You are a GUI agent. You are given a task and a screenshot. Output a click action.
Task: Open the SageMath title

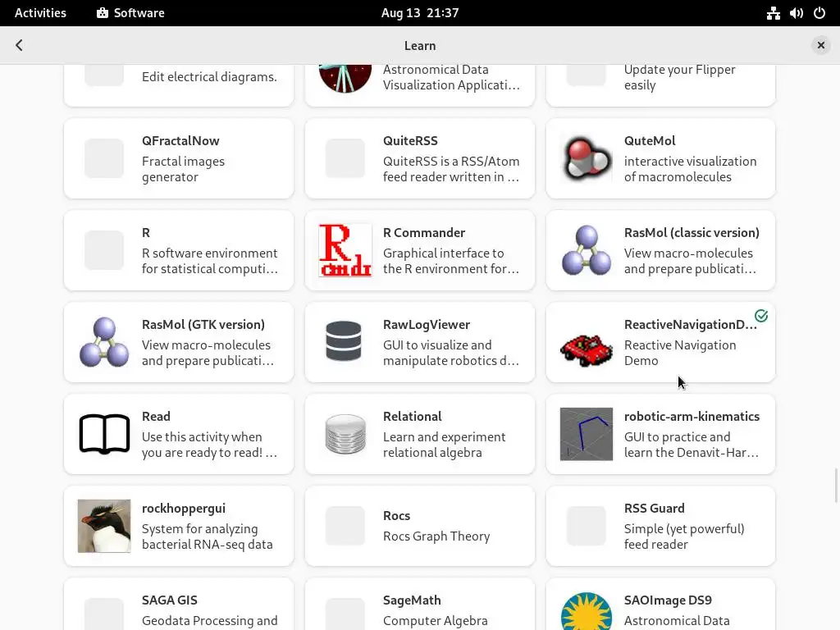(x=412, y=600)
